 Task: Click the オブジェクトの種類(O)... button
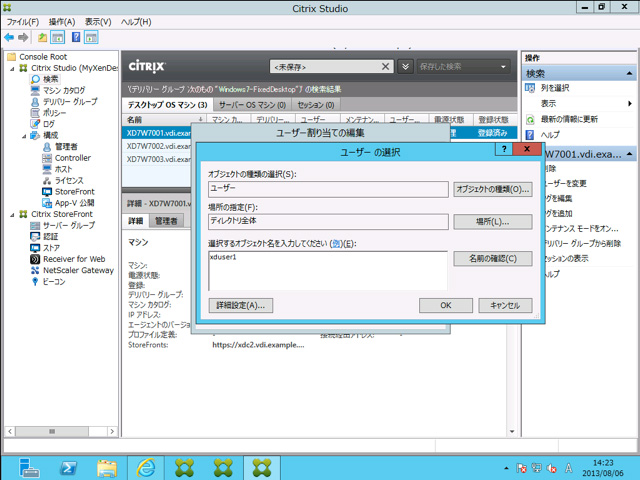pos(493,189)
